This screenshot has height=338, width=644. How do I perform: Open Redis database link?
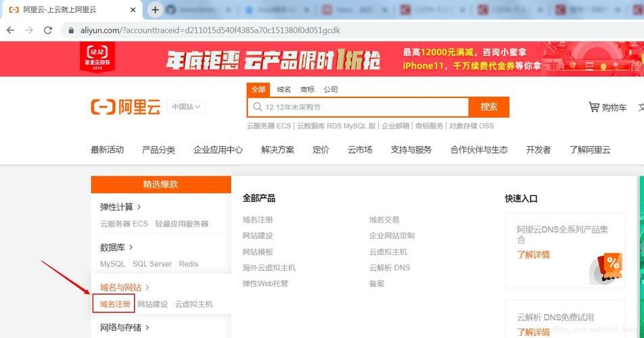(x=189, y=264)
